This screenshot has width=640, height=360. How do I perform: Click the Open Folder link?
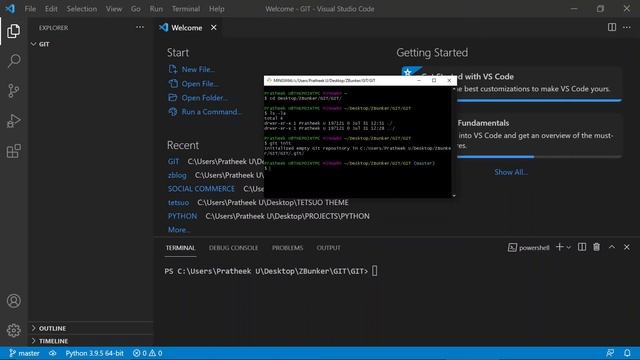point(198,98)
